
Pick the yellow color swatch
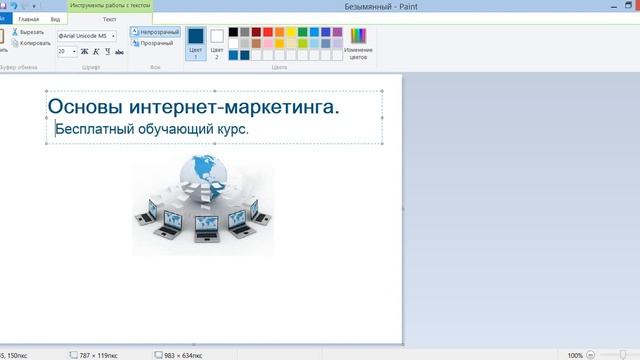pyautogui.click(x=291, y=32)
